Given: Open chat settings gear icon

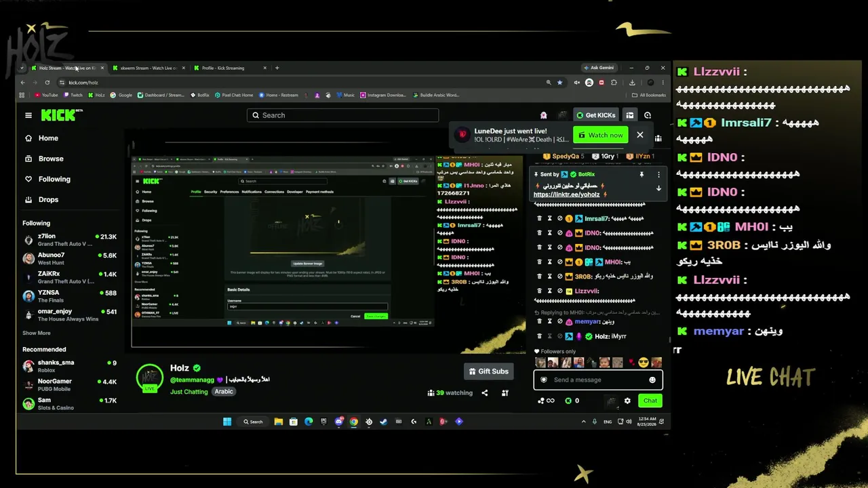Looking at the screenshot, I should point(627,401).
